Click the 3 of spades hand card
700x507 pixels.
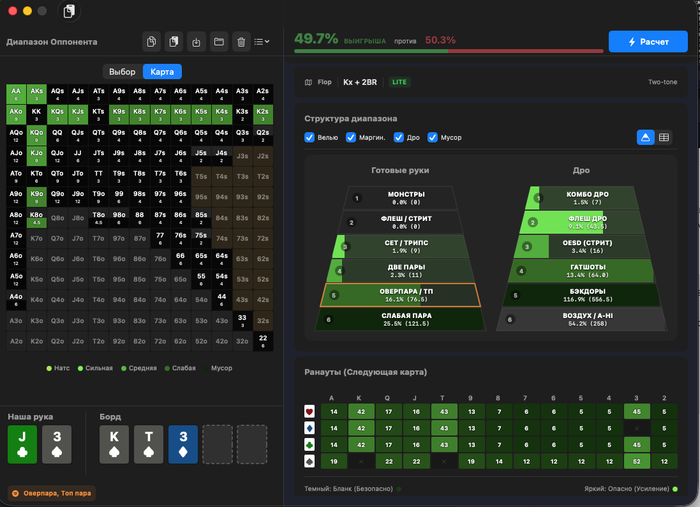tap(57, 444)
